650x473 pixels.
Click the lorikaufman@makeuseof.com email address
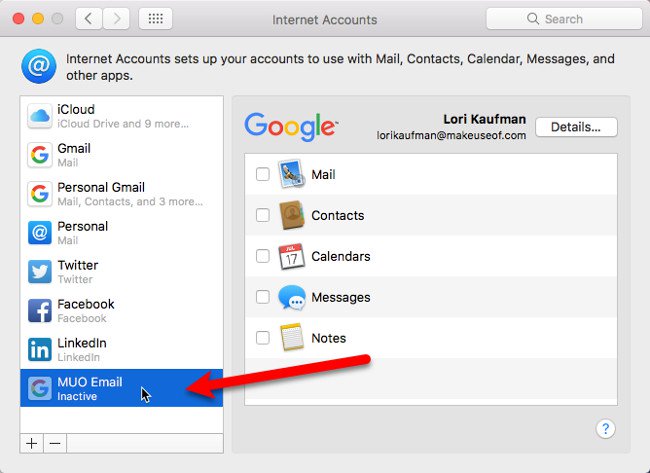[x=451, y=136]
